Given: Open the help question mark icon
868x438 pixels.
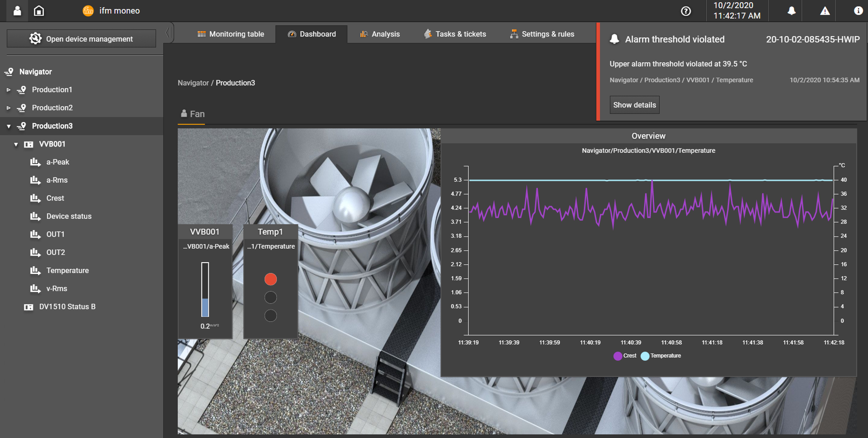Looking at the screenshot, I should [x=686, y=11].
